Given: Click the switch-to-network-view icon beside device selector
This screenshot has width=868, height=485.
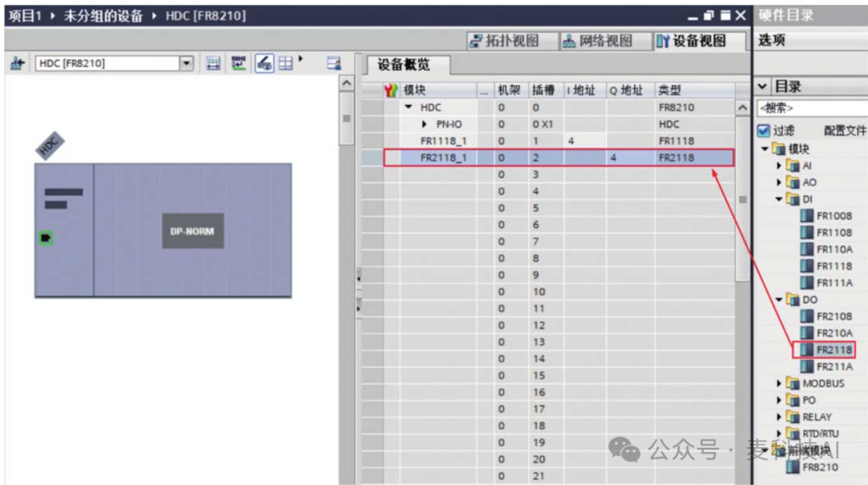Looking at the screenshot, I should tap(17, 63).
